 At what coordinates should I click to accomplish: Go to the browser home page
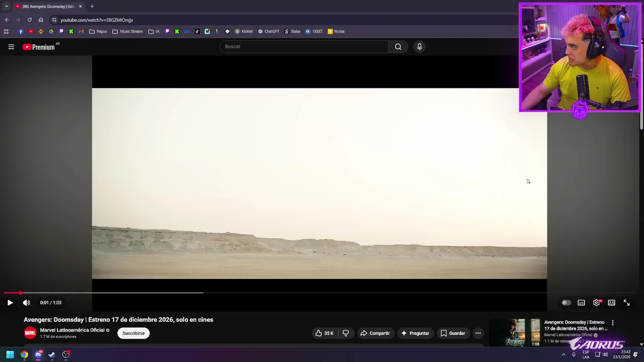tap(41, 20)
